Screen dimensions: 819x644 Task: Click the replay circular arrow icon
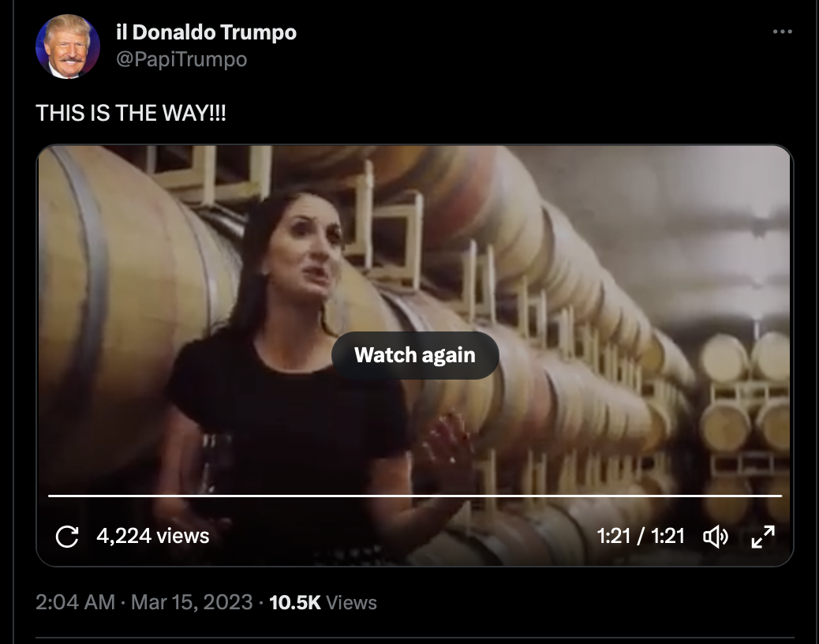[x=67, y=537]
